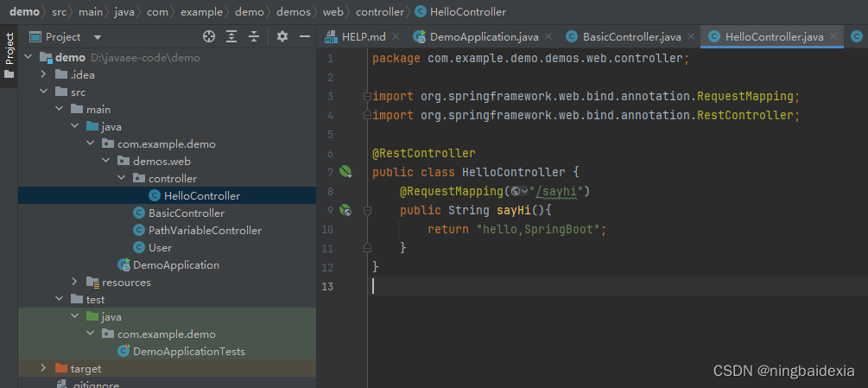This screenshot has width=868, height=388.
Task: Select PathVariableController in the project tree
Action: point(205,230)
